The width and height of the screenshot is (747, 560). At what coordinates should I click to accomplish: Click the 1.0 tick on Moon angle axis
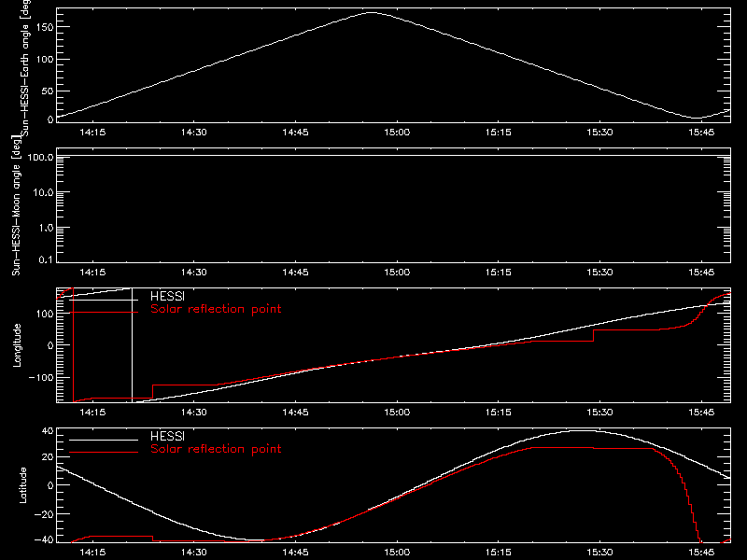[46, 228]
